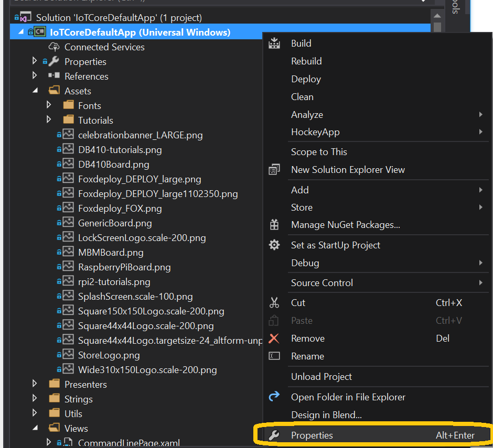Click the Utils folder icon
Screen dimensions: 493x448
tap(54, 413)
